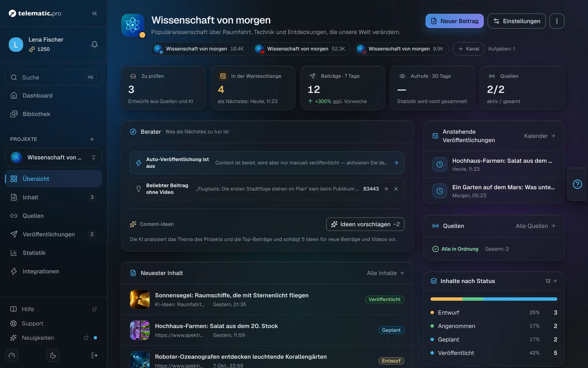Open the three-dot more options menu
The image size is (588, 368).
(557, 21)
